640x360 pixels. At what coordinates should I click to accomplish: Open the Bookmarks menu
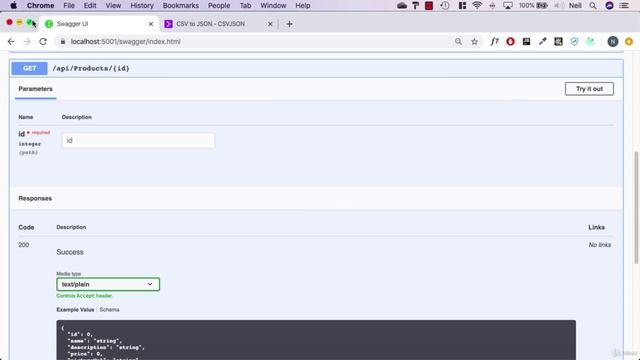[180, 6]
